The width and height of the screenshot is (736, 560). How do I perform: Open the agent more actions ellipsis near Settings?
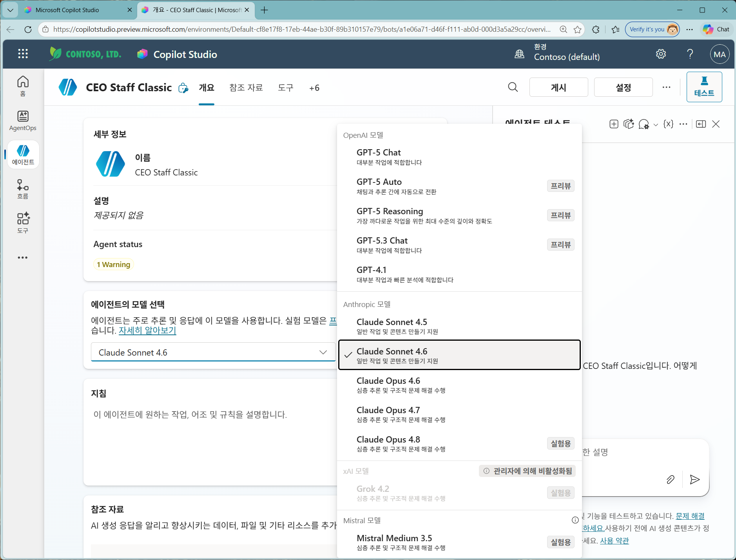[666, 87]
